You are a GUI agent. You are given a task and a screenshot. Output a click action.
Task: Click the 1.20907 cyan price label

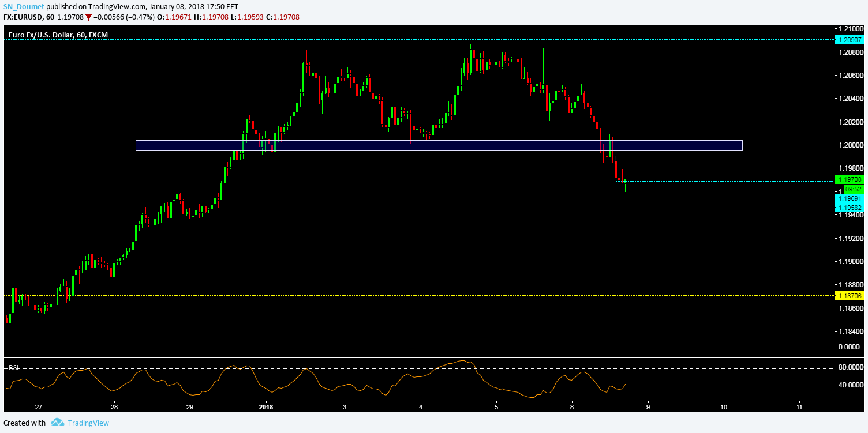coord(850,39)
